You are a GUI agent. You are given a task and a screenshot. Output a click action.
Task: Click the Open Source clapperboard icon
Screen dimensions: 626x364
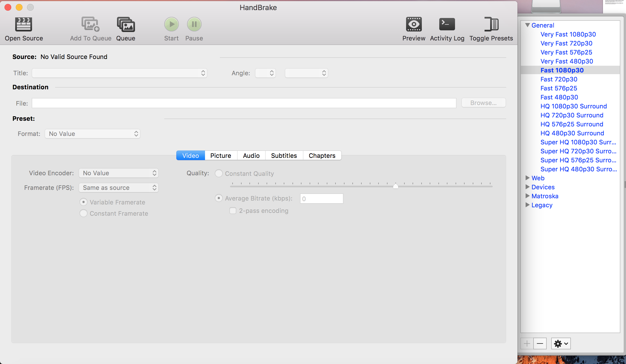click(24, 24)
